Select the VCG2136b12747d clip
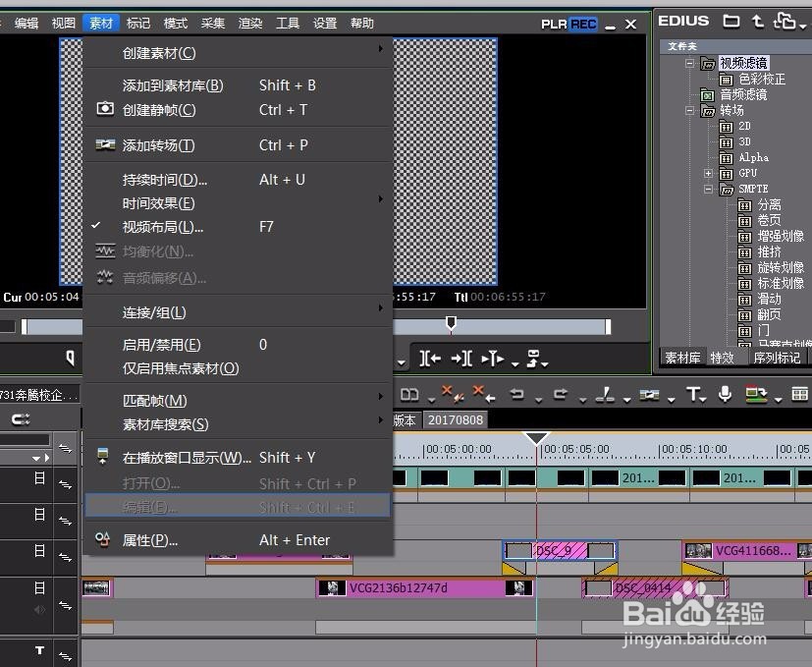Screen dimensions: 812x667 424,587
